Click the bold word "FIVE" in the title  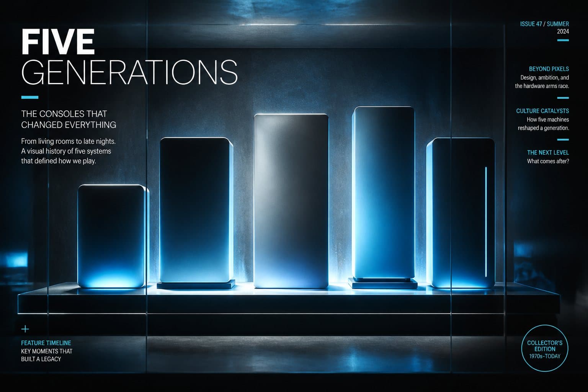(58, 42)
